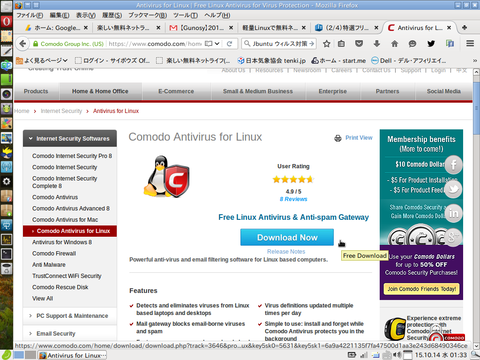Share on Facebook floating icon

click(453, 165)
